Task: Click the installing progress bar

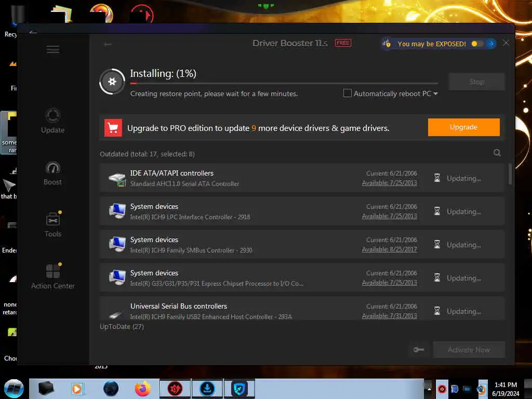Action: tap(284, 83)
